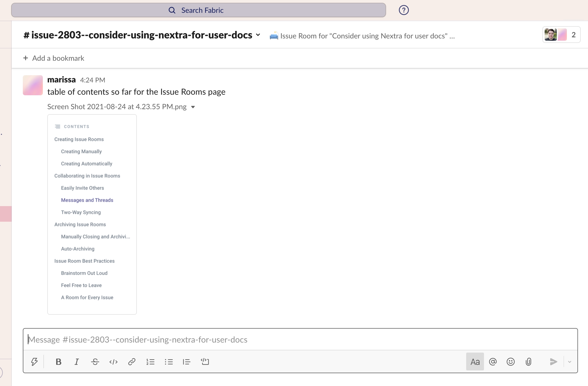Viewport: 588px width, 386px height.
Task: Start a bulleted list
Action: 169,362
